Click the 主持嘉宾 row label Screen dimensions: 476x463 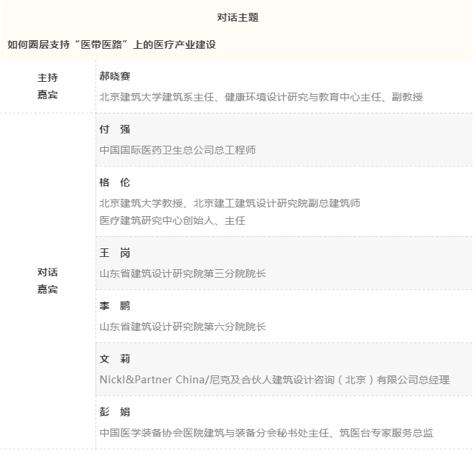tap(47, 86)
